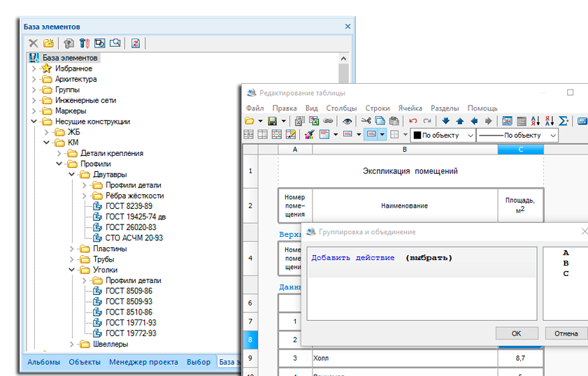The image size is (588, 376).
Task: Click the blue and red bolts icon
Action: pos(85,43)
